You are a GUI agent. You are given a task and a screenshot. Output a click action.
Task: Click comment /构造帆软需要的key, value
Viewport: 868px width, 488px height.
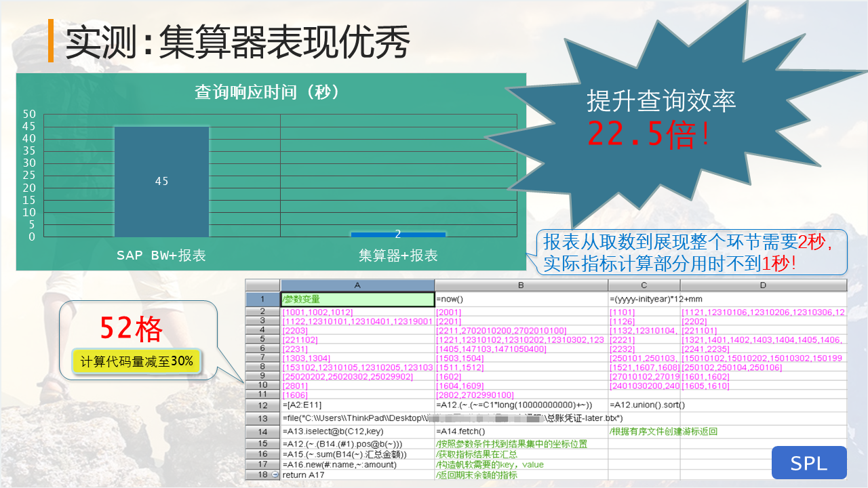(x=490, y=464)
